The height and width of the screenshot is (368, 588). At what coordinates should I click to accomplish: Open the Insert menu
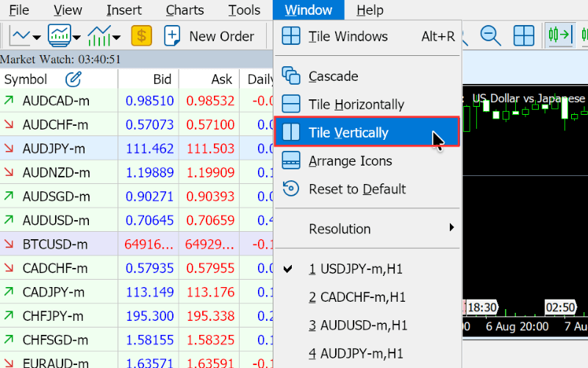123,10
